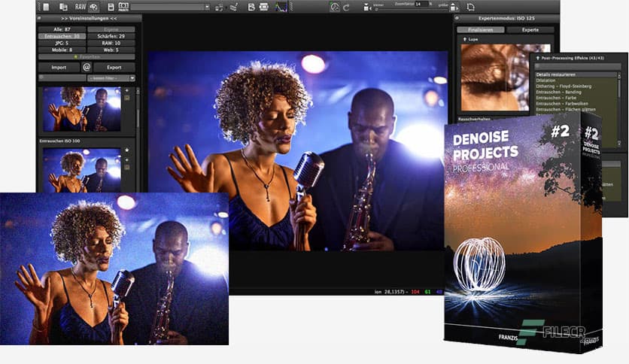This screenshot has height=364, width=629.
Task: Click the timer clock icon in toolbar
Action: (x=335, y=7)
